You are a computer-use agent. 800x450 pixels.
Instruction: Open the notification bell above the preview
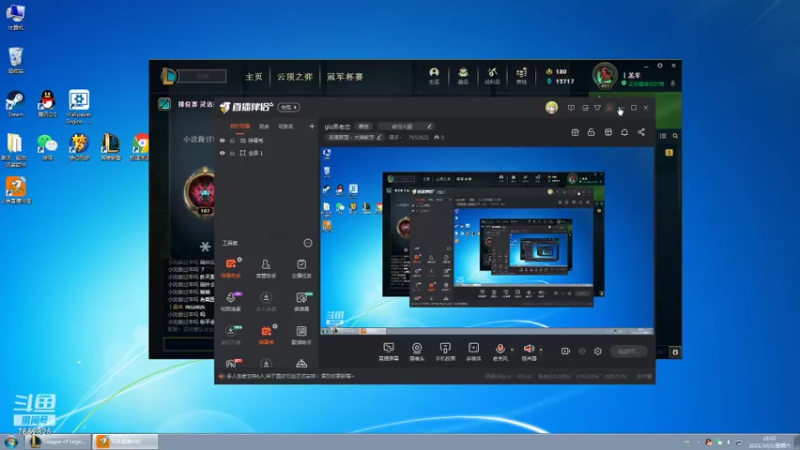pos(624,132)
